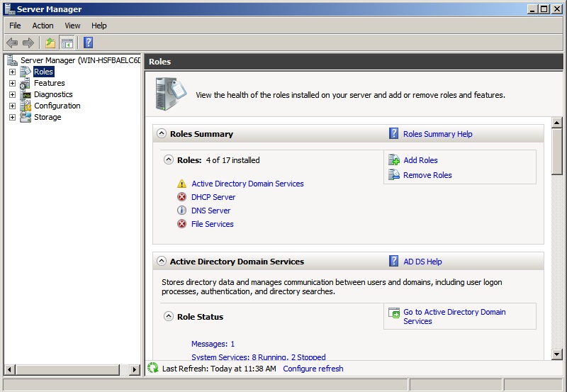Toggle the Show/Hide Console Tree icon
The image size is (567, 392).
click(67, 43)
